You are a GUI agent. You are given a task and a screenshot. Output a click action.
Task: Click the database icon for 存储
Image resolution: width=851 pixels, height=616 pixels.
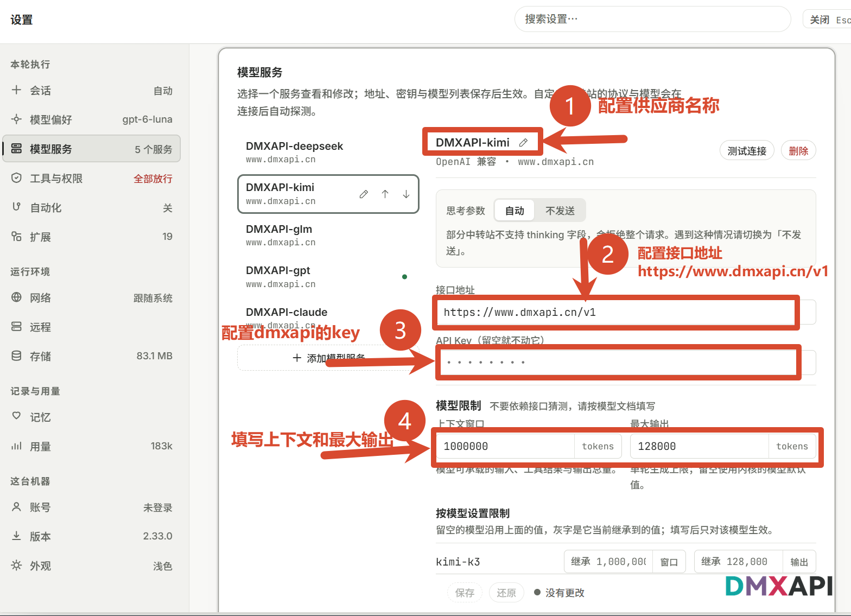click(x=17, y=356)
